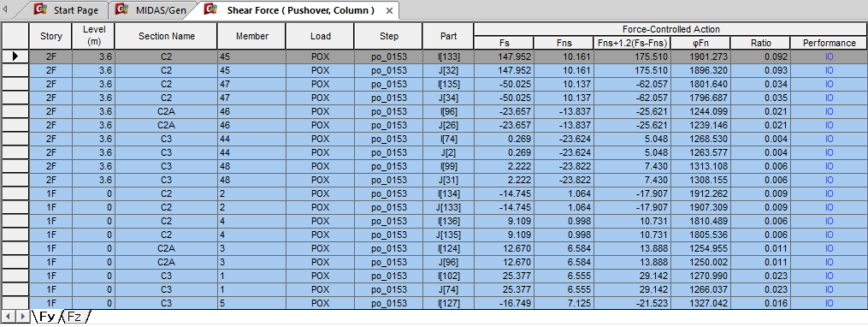This screenshot has height=327, width=868.
Task: Select the row header of member 46 I[96]
Action: click(x=15, y=110)
